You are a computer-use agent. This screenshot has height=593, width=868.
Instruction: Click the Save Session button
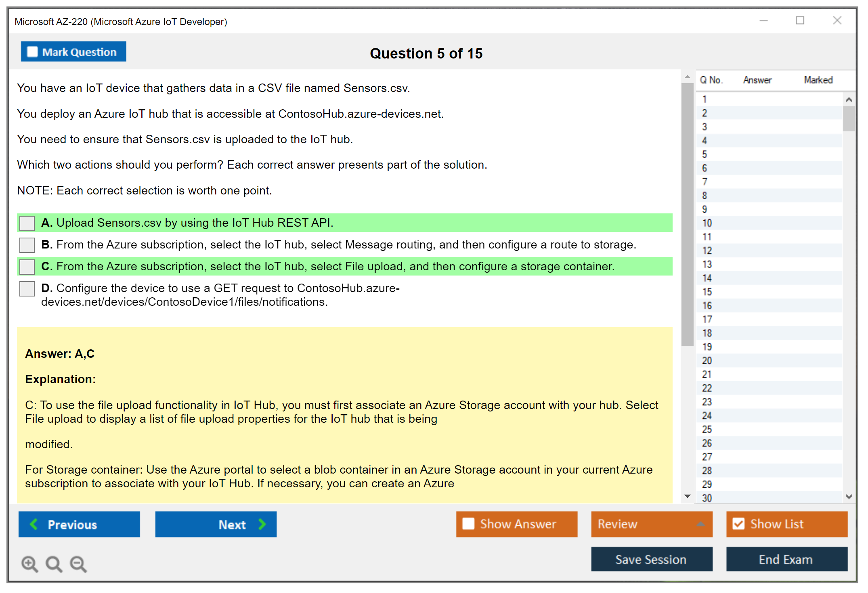(651, 559)
